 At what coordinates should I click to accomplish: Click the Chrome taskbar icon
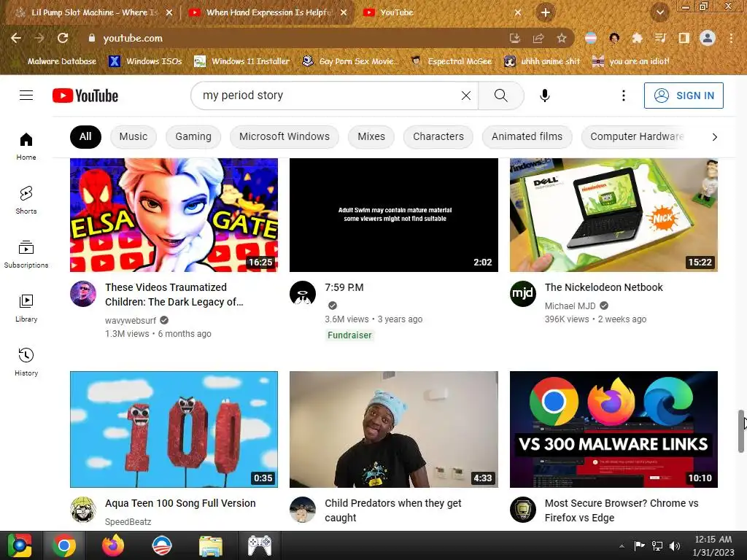coord(64,545)
